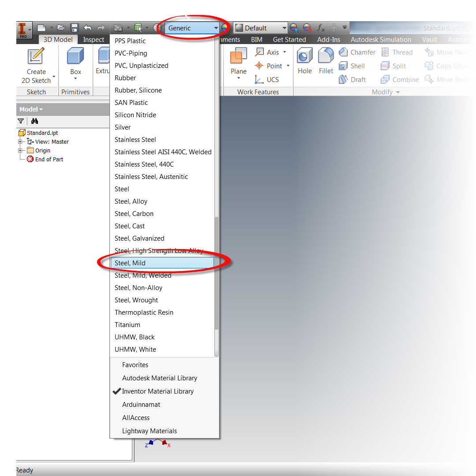This screenshot has height=476, width=476.
Task: Undo the last action
Action: pyautogui.click(x=88, y=28)
